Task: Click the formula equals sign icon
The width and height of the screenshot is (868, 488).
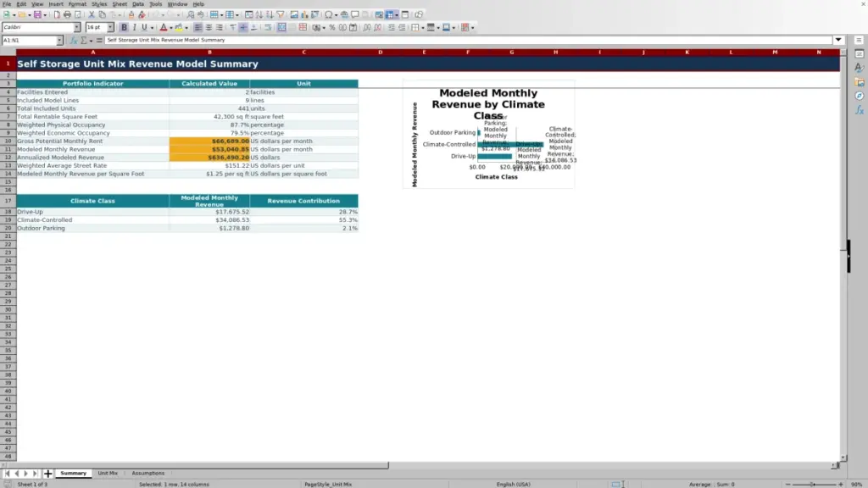Action: (x=99, y=40)
